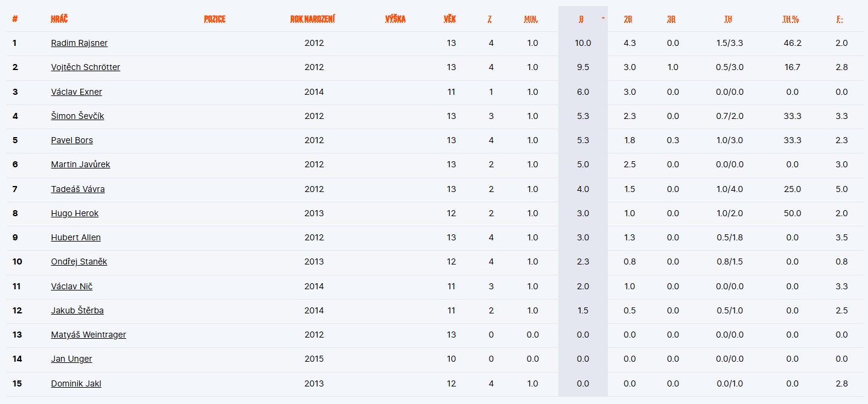Open Martin Javůrek's player page
The height and width of the screenshot is (404, 868).
(x=80, y=164)
